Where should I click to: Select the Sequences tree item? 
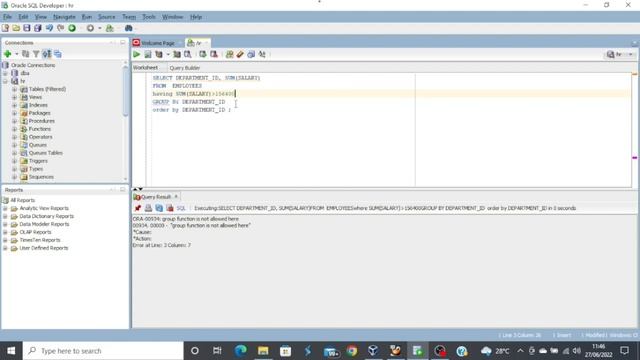(41, 177)
